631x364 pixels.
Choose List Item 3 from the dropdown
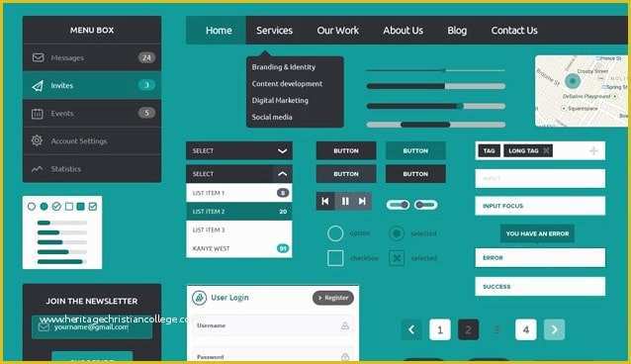239,229
